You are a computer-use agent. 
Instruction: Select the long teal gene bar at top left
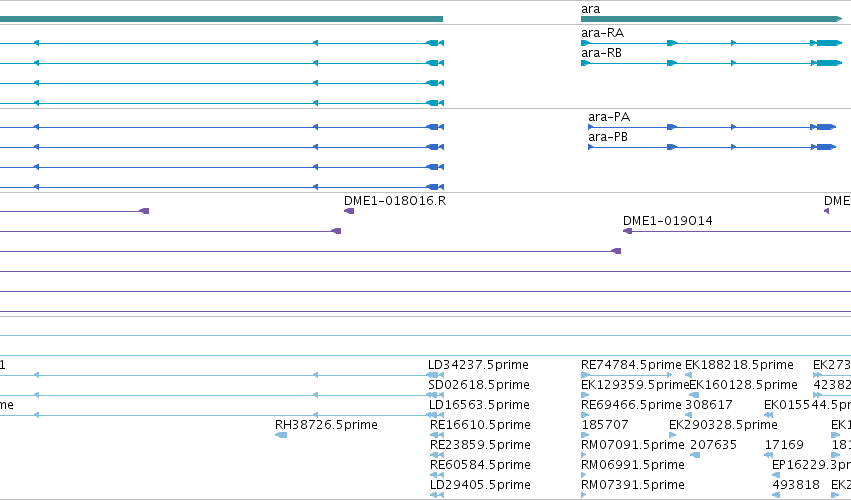pos(221,19)
